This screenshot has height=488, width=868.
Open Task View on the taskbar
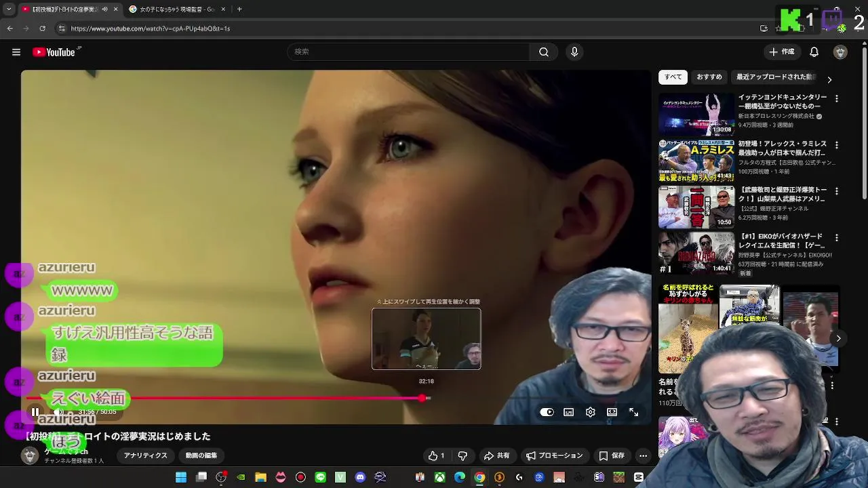point(201,478)
